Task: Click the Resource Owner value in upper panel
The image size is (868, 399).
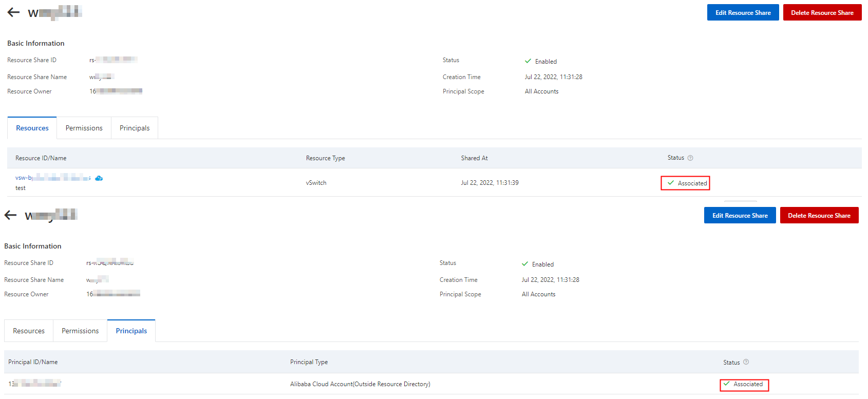Action: pyautogui.click(x=116, y=91)
